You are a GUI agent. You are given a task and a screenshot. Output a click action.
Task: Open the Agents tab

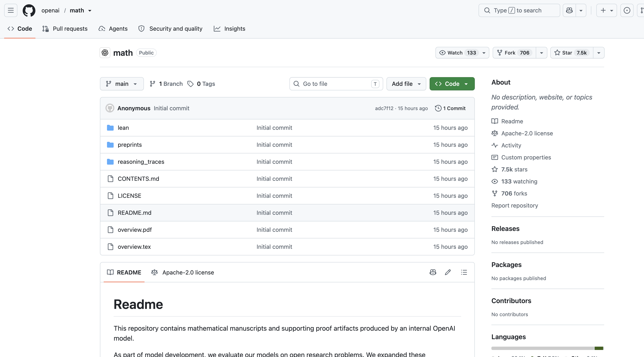click(x=113, y=29)
